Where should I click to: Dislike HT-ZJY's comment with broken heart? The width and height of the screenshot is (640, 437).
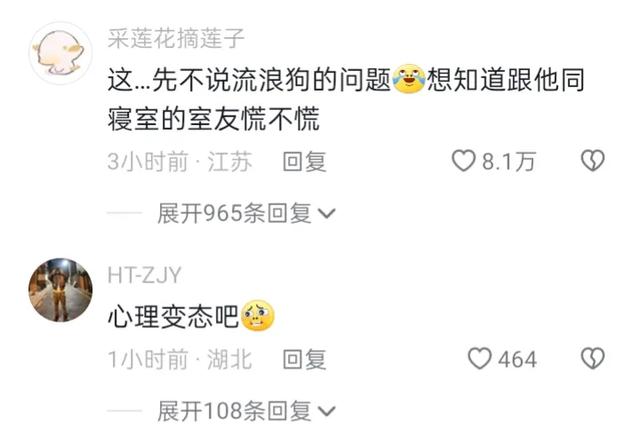tap(593, 359)
